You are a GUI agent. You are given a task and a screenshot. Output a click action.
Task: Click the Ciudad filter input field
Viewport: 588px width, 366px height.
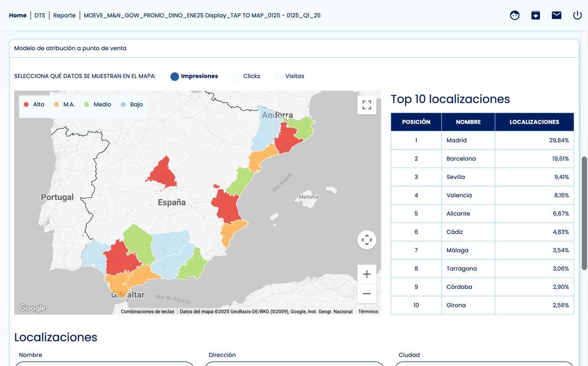(x=484, y=364)
